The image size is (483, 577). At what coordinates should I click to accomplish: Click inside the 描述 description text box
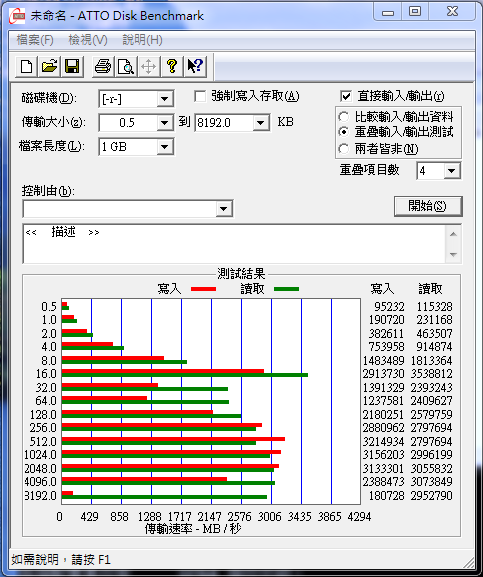234,244
